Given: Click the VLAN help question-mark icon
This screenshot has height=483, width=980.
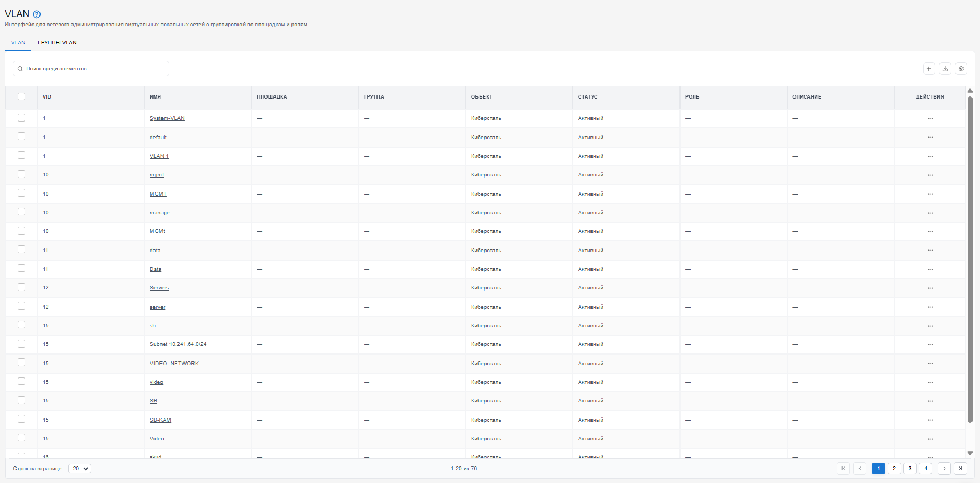Looking at the screenshot, I should (x=37, y=14).
